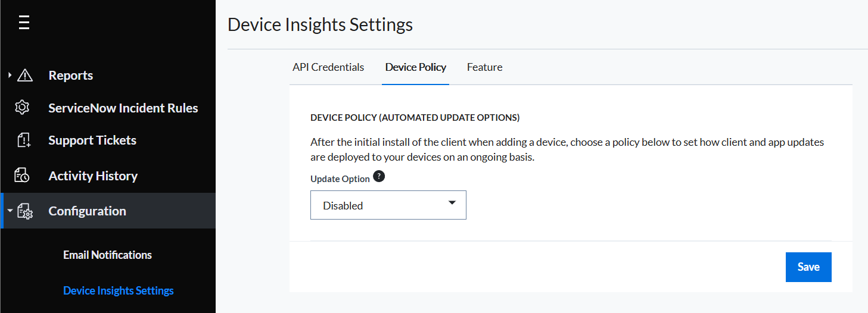The height and width of the screenshot is (313, 868).
Task: Open Device Insights Settings sidebar link
Action: 119,290
